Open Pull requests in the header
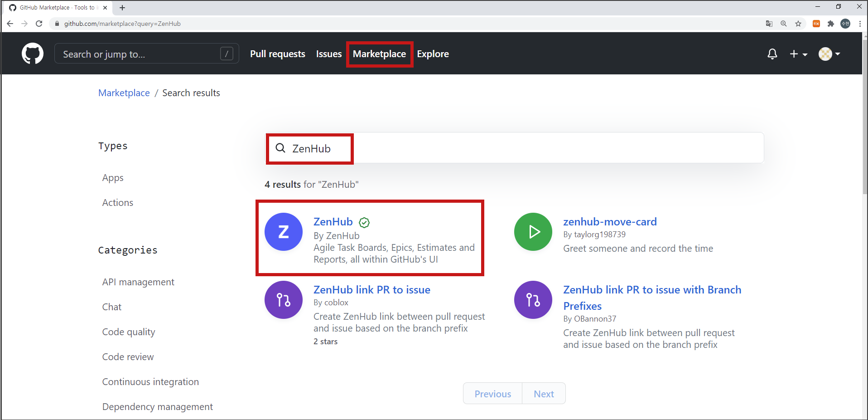The width and height of the screenshot is (868, 420). tap(278, 54)
